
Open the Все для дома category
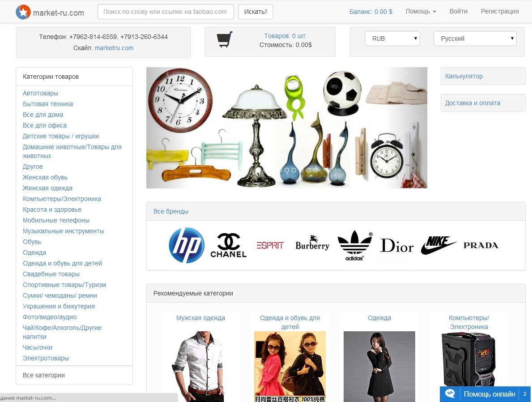[43, 115]
